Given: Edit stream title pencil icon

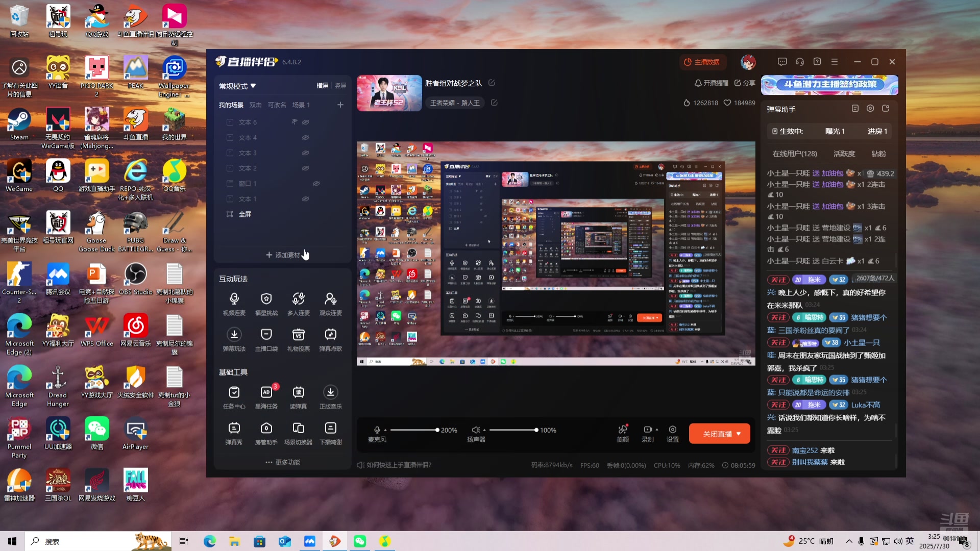Looking at the screenshot, I should point(492,83).
